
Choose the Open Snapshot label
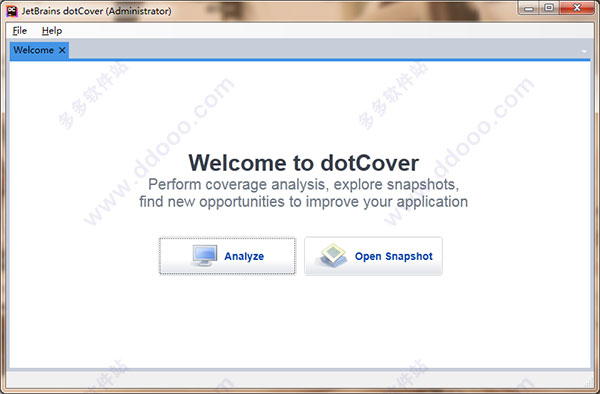394,256
